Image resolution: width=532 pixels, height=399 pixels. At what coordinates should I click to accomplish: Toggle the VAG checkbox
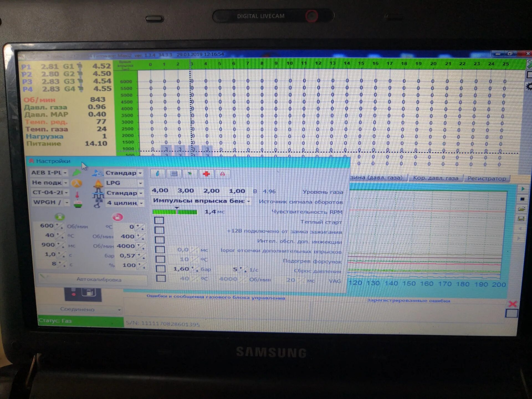click(x=161, y=278)
